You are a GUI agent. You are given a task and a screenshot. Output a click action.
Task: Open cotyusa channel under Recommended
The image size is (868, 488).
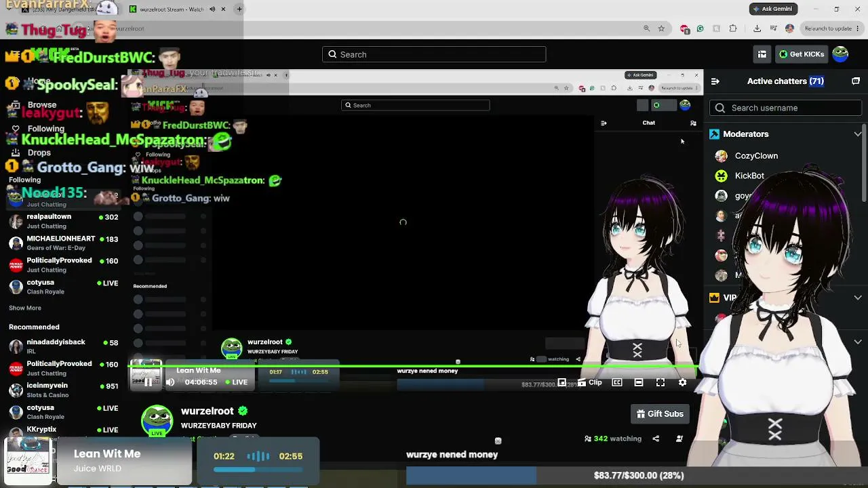64,412
